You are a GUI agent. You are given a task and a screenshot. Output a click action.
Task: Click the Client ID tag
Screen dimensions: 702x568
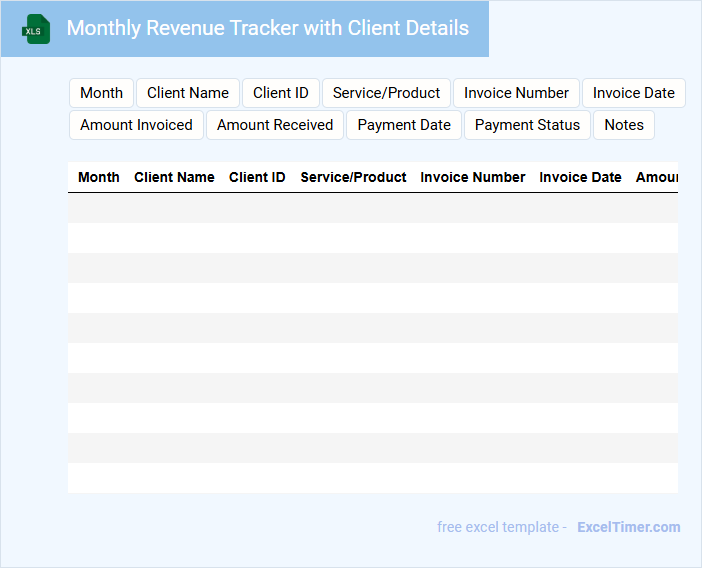280,93
